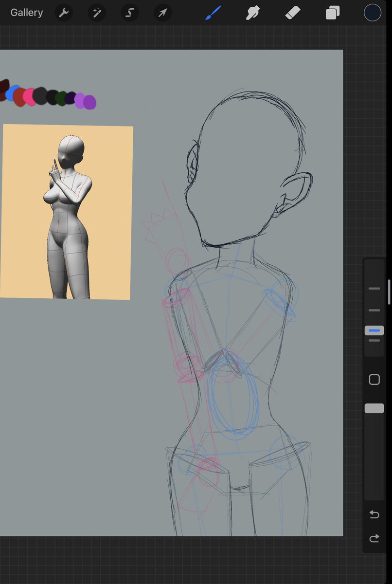Undo the last stroke
The width and height of the screenshot is (392, 584).
(x=374, y=514)
